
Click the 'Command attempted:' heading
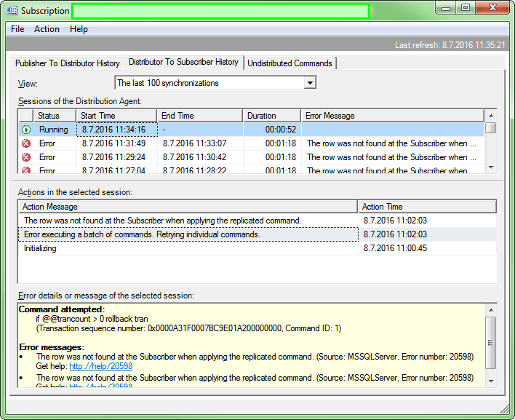tap(62, 309)
